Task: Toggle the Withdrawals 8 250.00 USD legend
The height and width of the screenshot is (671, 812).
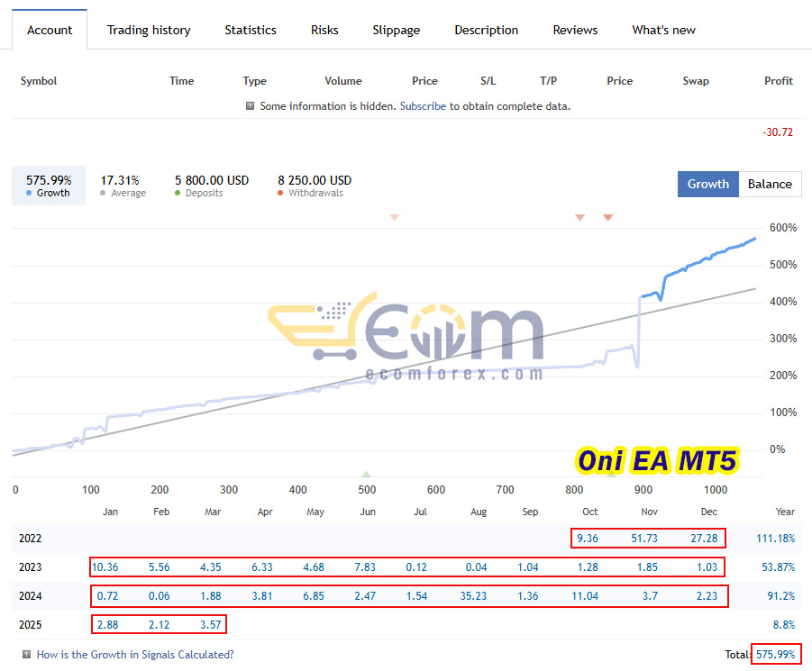Action: [315, 186]
